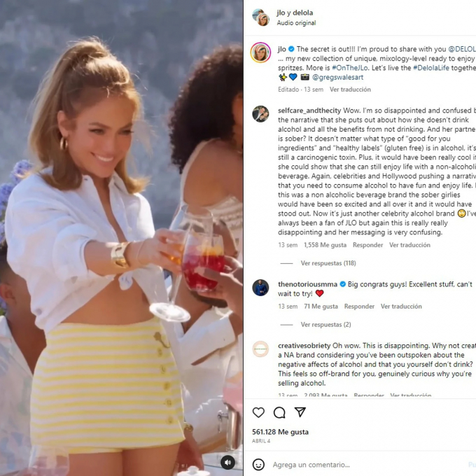Share the post with the paper plane icon
476x476 pixels.
pyautogui.click(x=300, y=412)
